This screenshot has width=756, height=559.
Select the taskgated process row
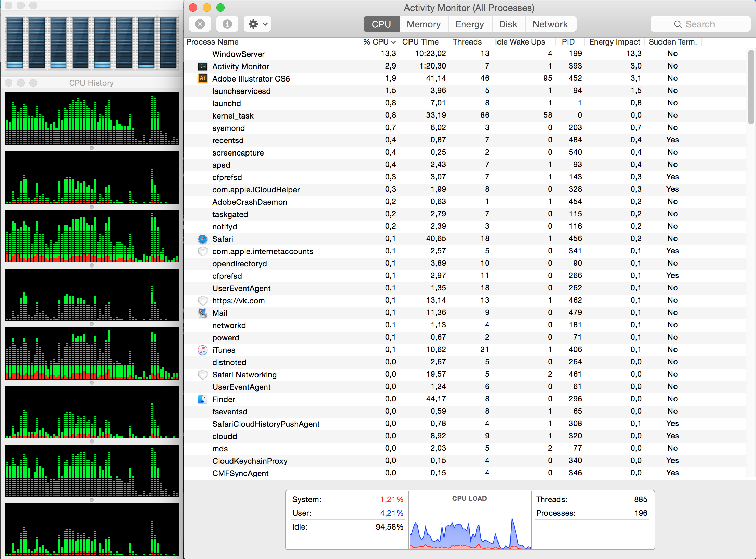465,214
